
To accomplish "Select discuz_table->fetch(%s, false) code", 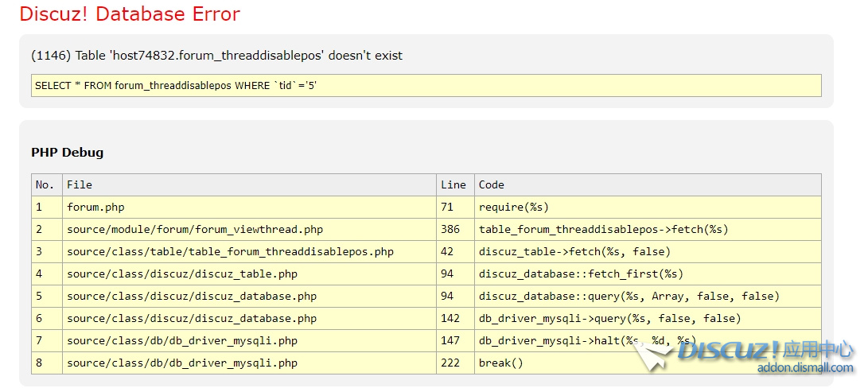I will point(574,252).
